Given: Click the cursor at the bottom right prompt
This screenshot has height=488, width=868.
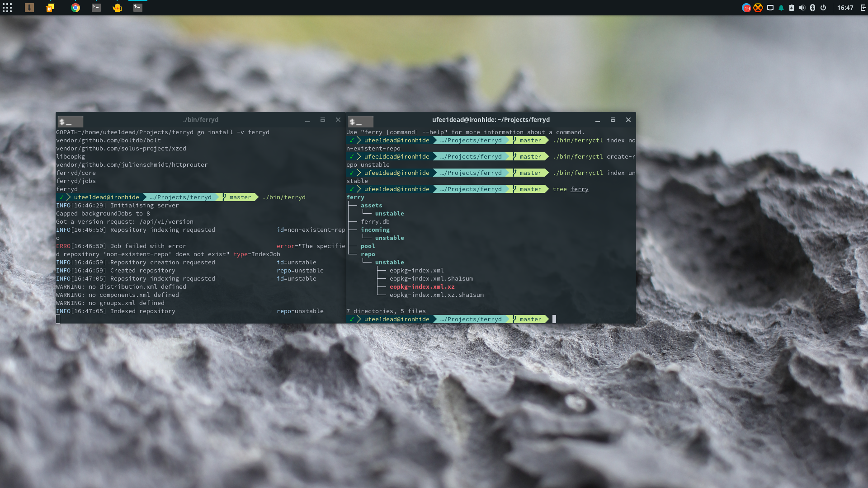Looking at the screenshot, I should 554,319.
